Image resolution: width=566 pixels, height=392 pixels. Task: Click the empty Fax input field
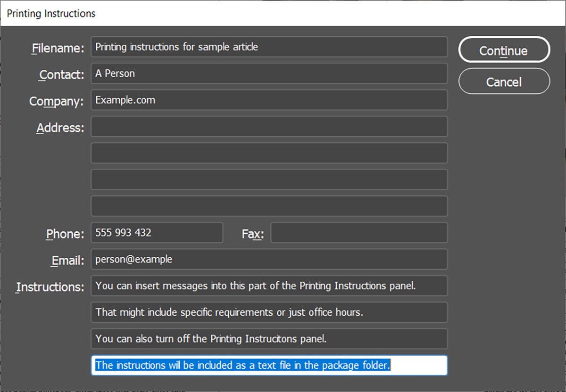pos(359,233)
